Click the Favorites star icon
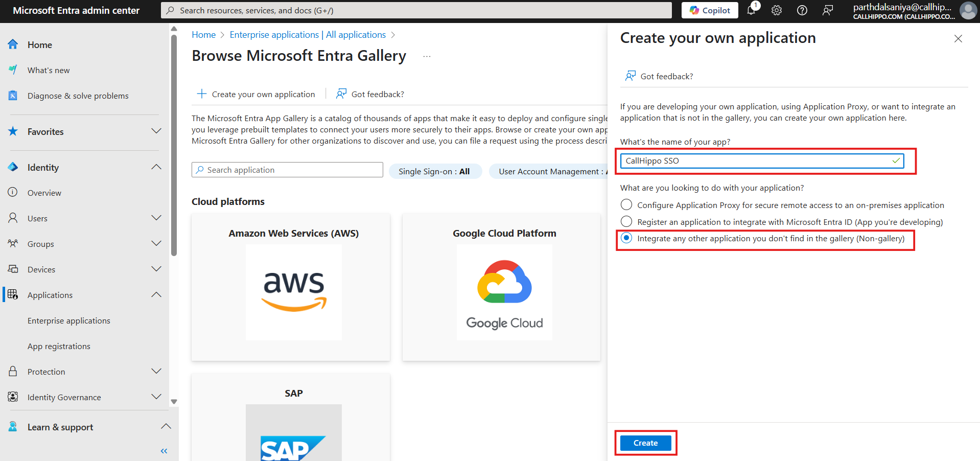This screenshot has width=980, height=461. [13, 131]
